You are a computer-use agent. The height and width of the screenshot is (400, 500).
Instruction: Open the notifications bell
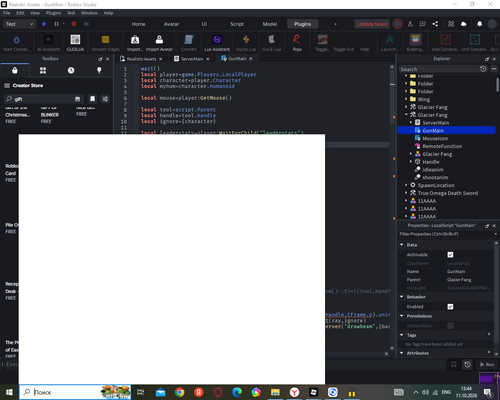479,24
